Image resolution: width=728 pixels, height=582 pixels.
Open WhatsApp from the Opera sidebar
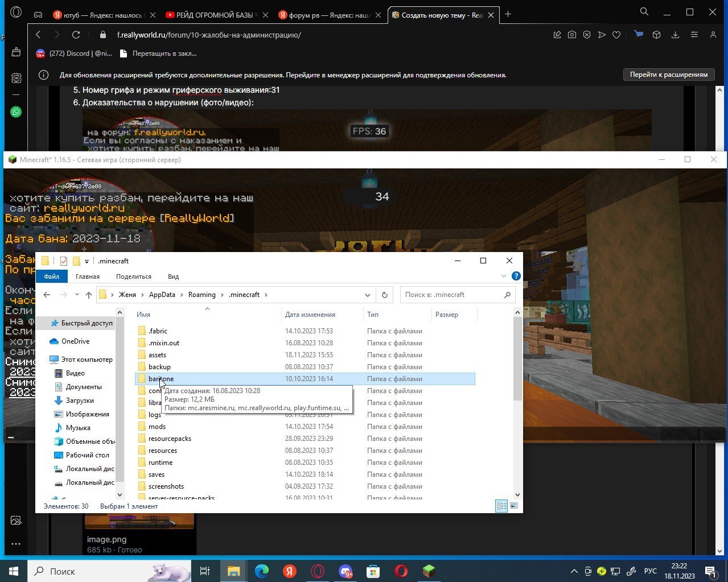16,112
